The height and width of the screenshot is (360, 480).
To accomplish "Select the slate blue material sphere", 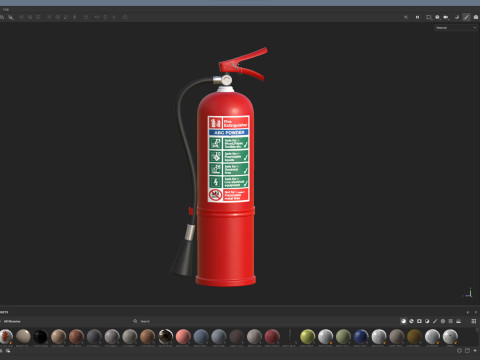I will tap(201, 337).
